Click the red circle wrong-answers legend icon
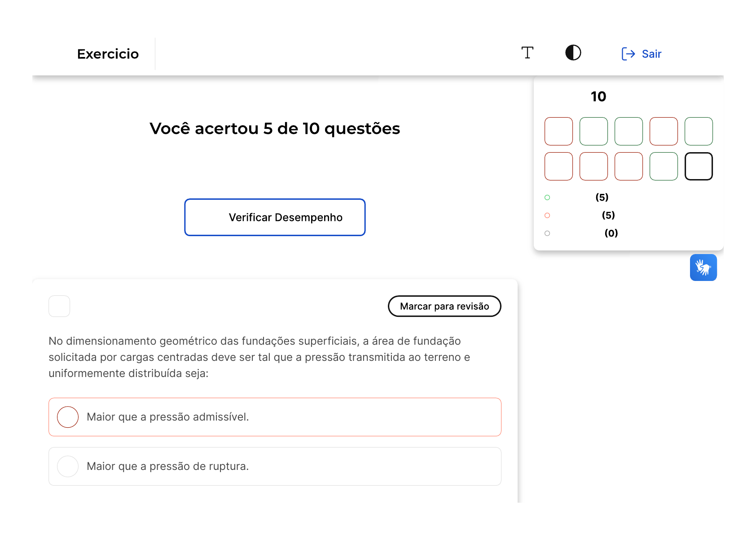 tap(547, 215)
